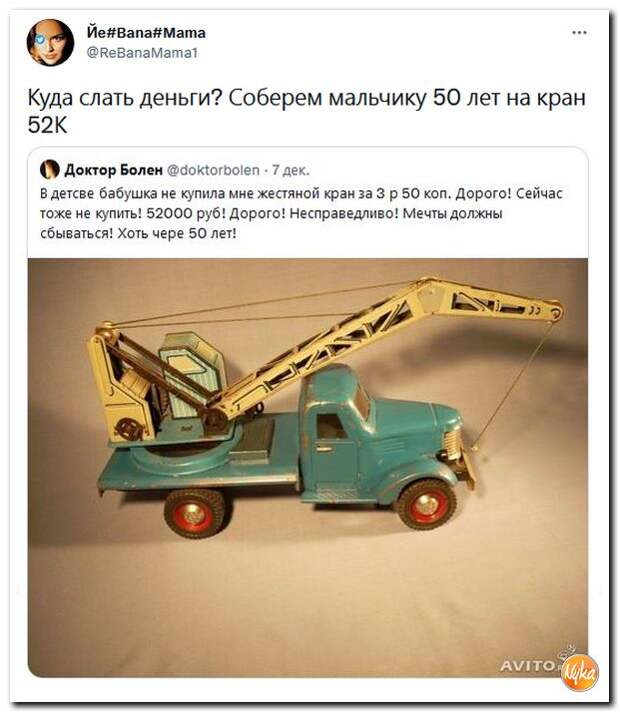
Task: Click the quoted tweet text body
Action: (301, 213)
